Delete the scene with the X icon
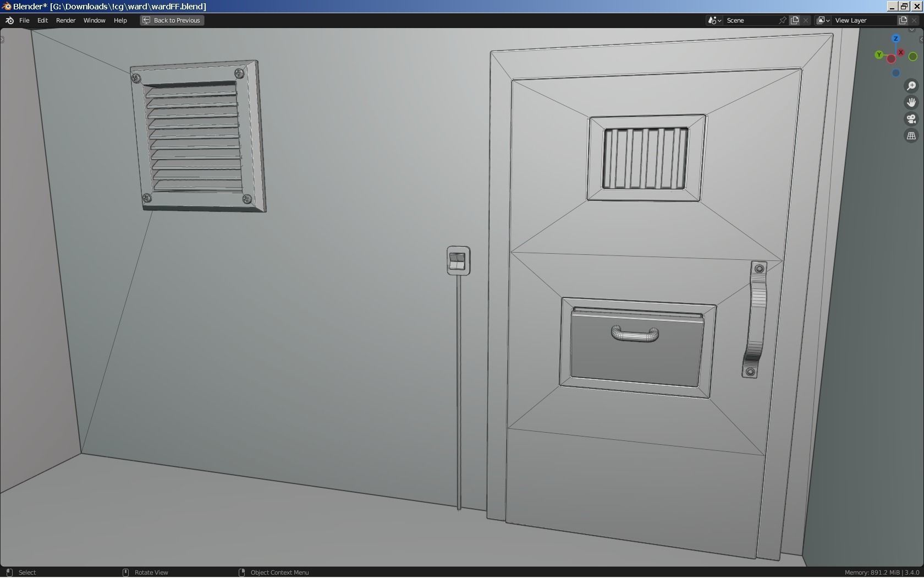The height and width of the screenshot is (578, 924). [x=806, y=20]
